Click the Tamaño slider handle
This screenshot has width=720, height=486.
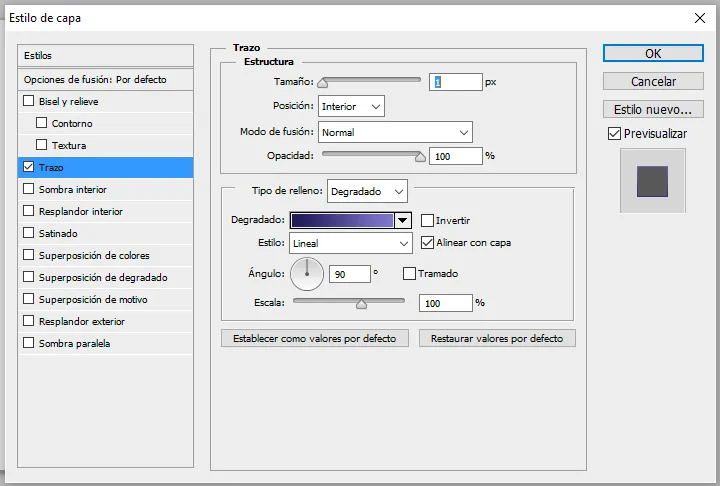[323, 83]
